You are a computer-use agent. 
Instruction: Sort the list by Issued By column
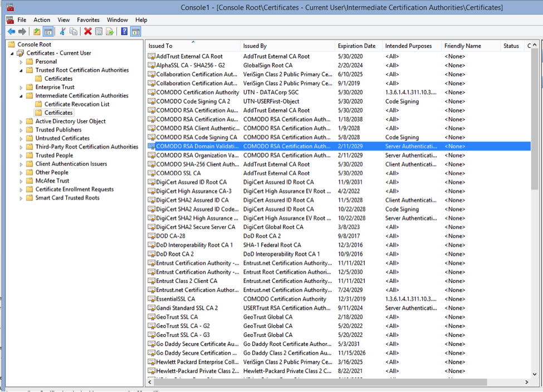[256, 46]
